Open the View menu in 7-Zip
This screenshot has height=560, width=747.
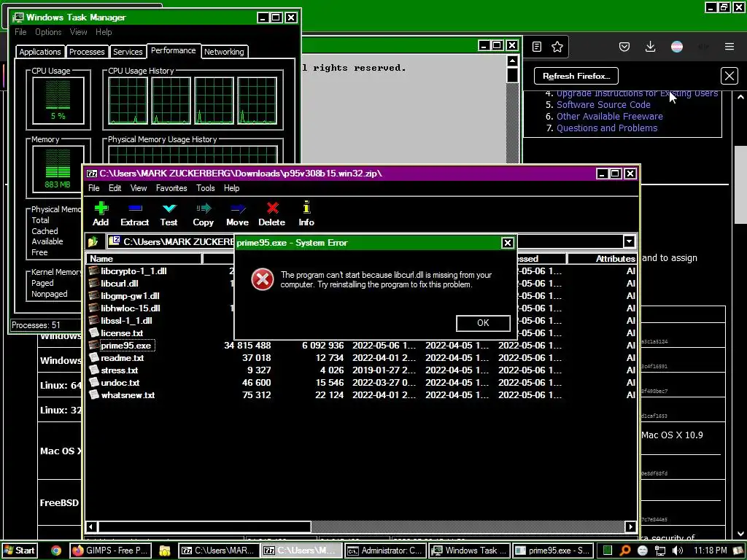tap(139, 188)
